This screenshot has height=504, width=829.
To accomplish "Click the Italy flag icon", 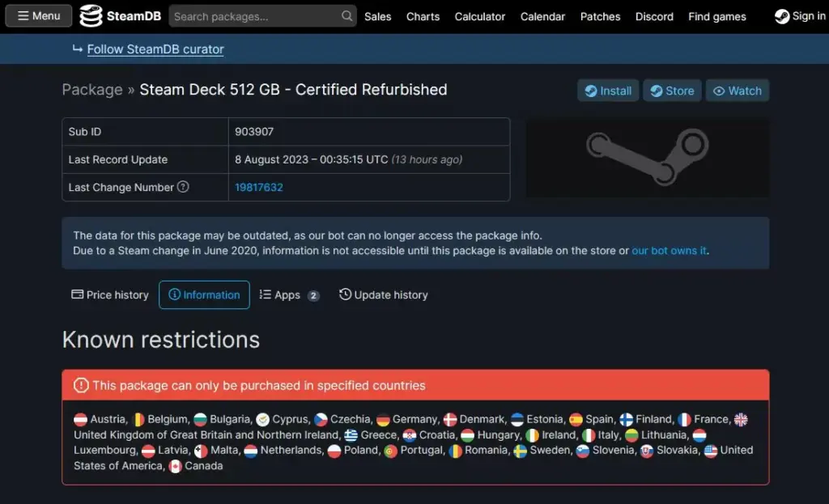I will tap(589, 436).
